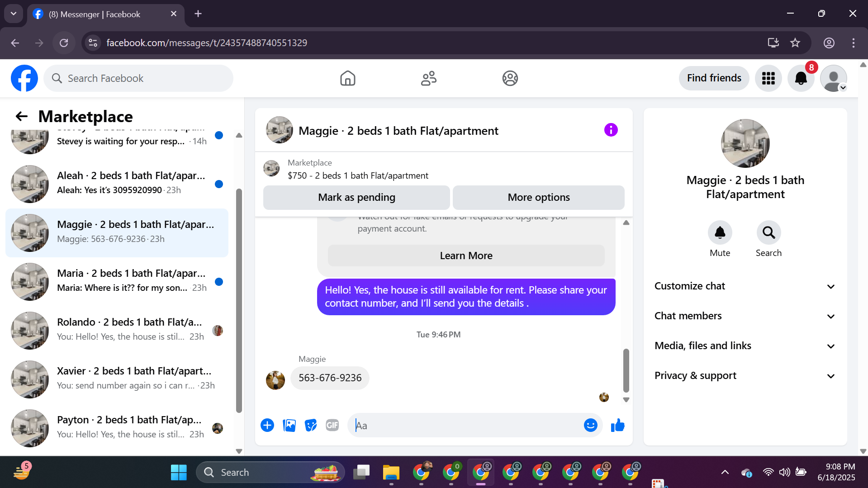Image resolution: width=868 pixels, height=488 pixels.
Task: Open Task View on the taskbar
Action: 361,472
